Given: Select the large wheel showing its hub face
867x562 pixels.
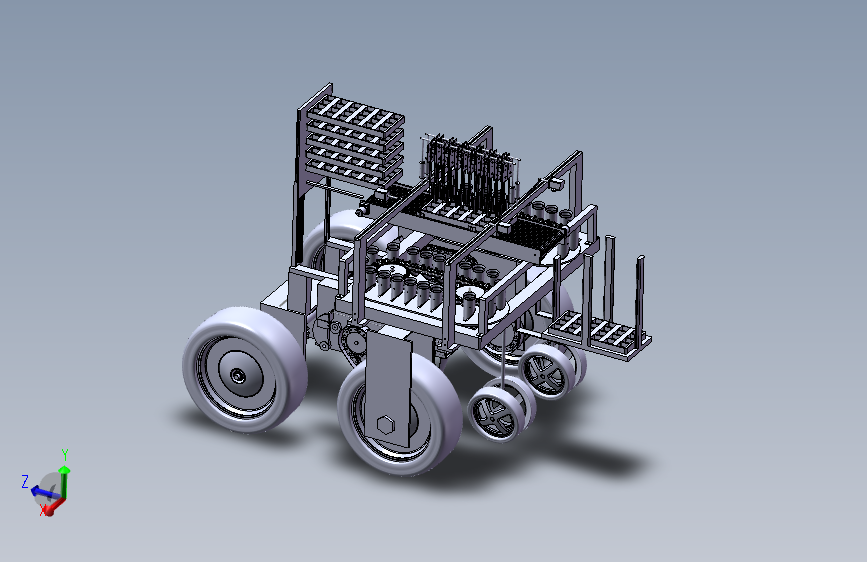Looking at the screenshot, I should pos(245,370).
